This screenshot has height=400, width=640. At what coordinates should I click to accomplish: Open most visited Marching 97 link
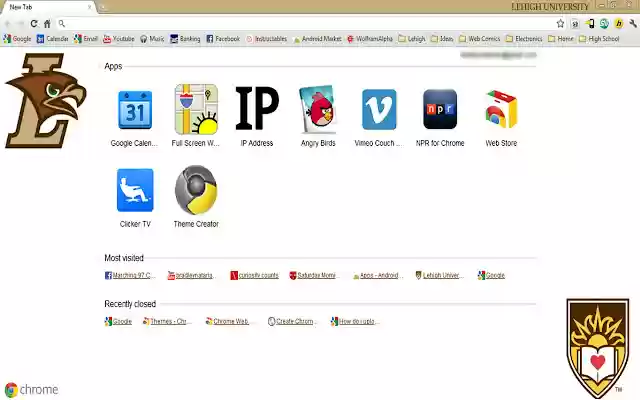click(x=130, y=276)
